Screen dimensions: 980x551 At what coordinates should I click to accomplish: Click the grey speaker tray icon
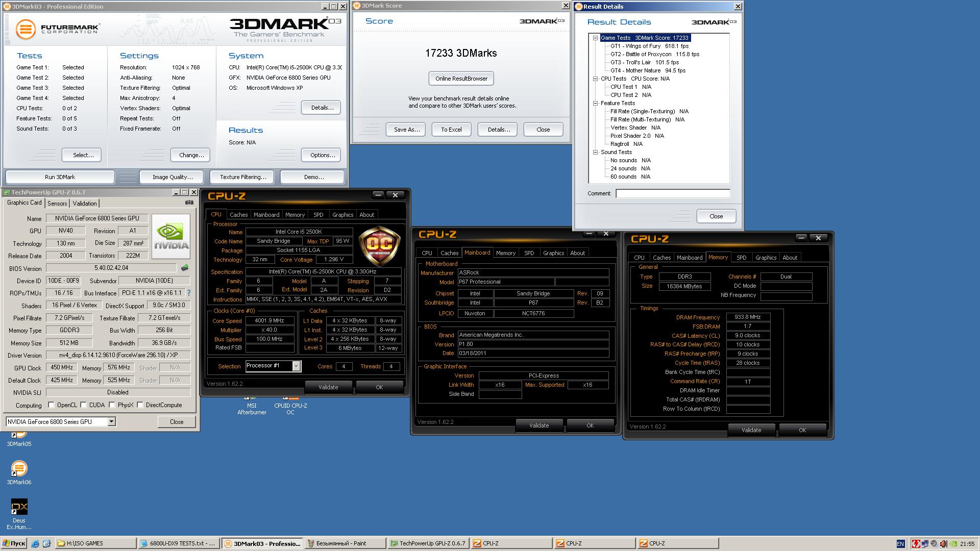(x=934, y=544)
